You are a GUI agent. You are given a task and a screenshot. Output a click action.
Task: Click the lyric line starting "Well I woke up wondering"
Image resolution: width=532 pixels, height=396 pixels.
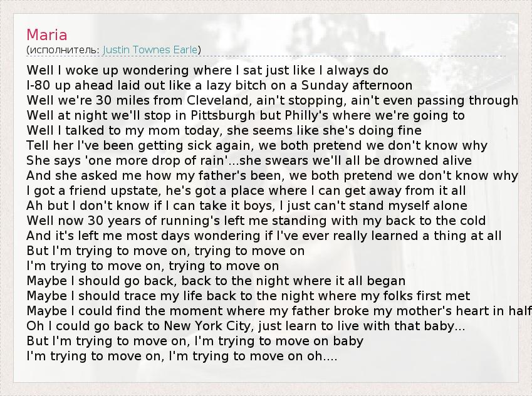[x=207, y=70]
